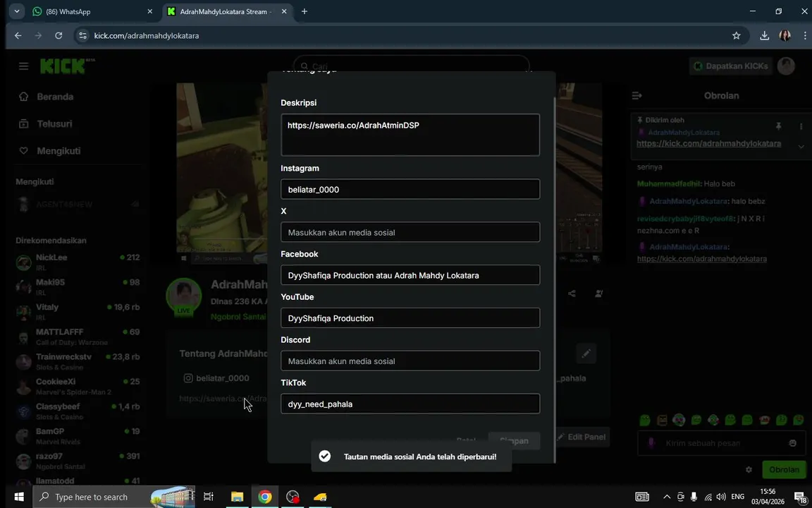812x508 pixels.
Task: Click the Facebook account field
Action: (410, 275)
